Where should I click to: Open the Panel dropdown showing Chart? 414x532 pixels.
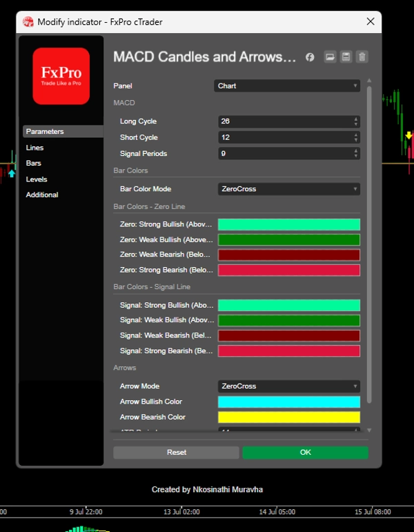(287, 86)
